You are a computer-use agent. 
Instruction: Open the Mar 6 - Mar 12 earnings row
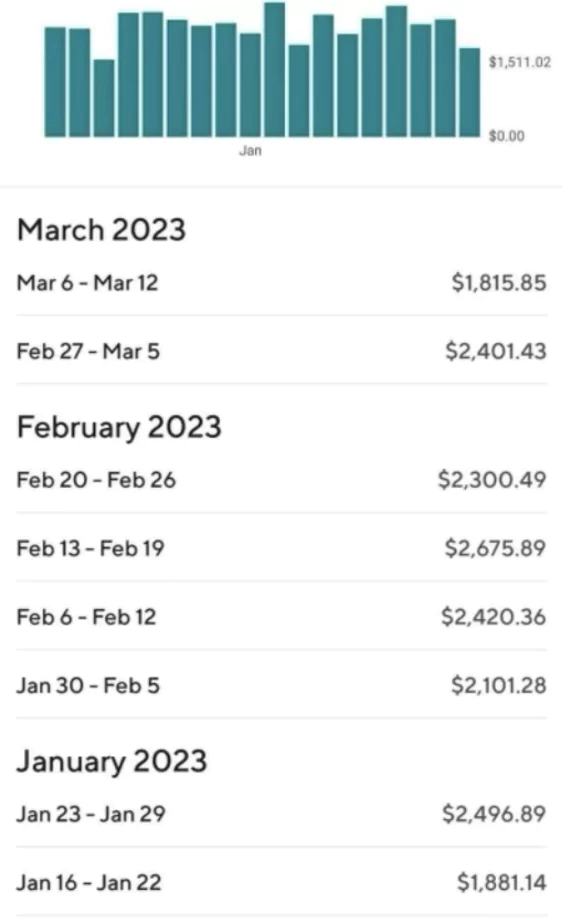click(282, 283)
